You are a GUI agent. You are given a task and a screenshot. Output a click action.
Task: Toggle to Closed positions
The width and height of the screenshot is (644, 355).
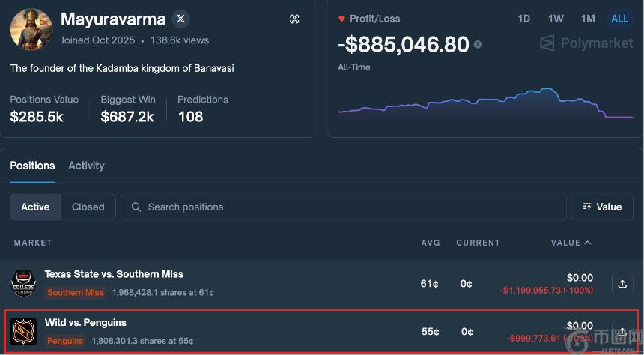[88, 207]
